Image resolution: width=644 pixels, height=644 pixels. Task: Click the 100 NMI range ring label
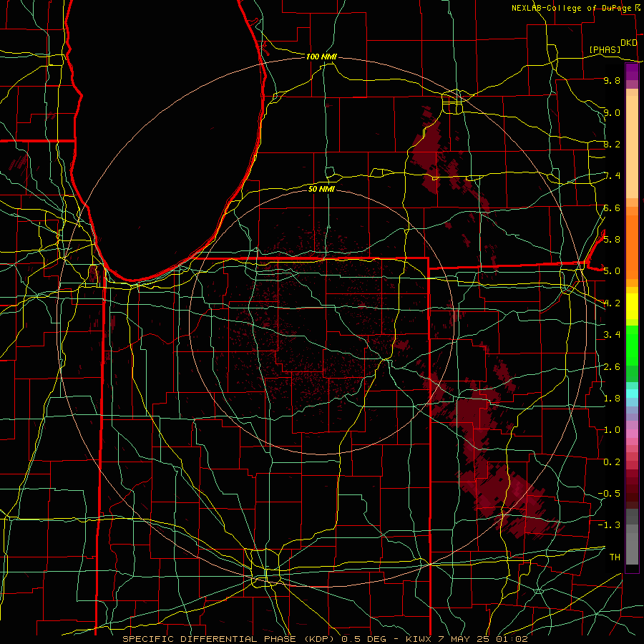[x=321, y=57]
